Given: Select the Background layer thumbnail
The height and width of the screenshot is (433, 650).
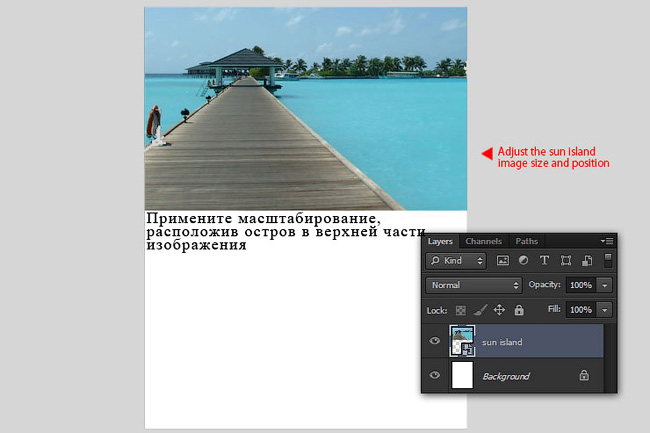Looking at the screenshot, I should click(x=462, y=375).
